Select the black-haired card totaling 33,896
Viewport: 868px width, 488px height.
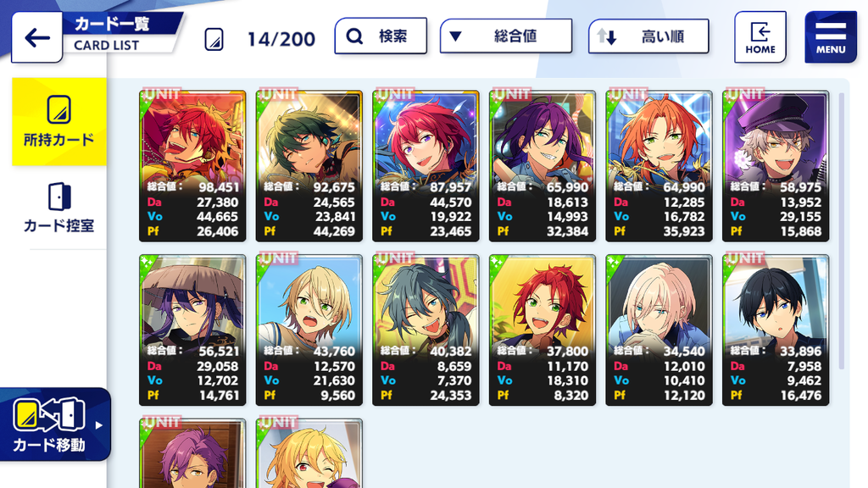click(x=776, y=330)
